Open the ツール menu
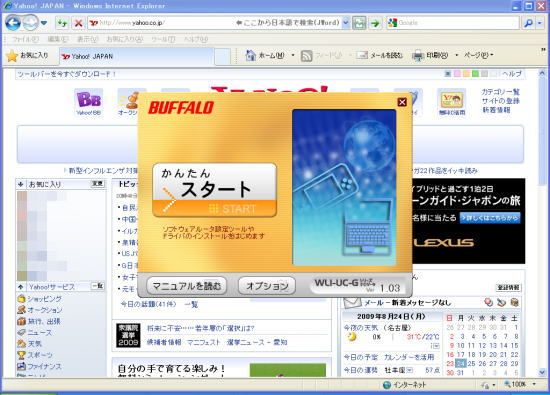Viewport: 550px width, 395px height. pyautogui.click(x=163, y=39)
